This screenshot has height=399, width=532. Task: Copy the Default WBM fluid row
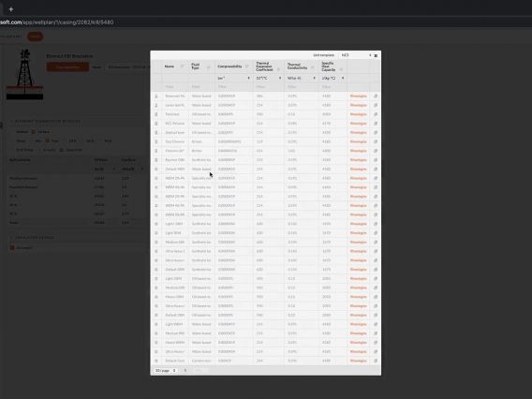pyautogui.click(x=376, y=169)
